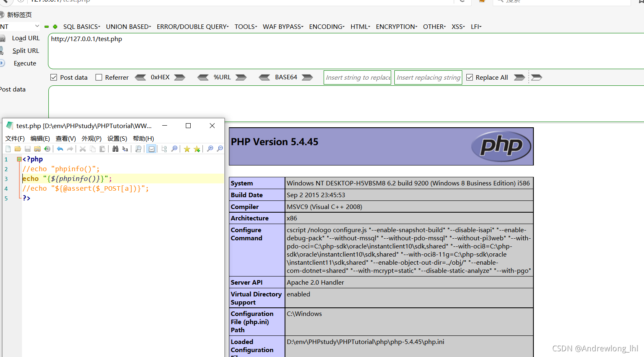Open the TOOLS dropdown in HackBar
Screen dimensions: 644x357
click(246, 27)
